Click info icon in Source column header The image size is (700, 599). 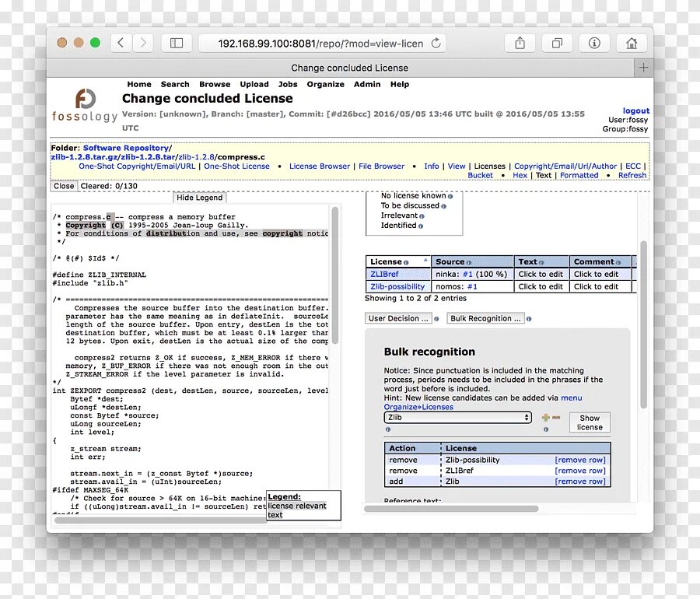469,262
